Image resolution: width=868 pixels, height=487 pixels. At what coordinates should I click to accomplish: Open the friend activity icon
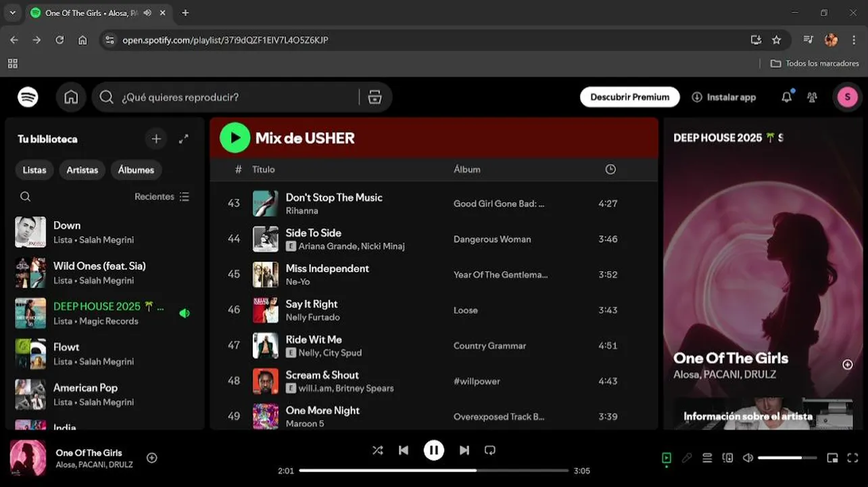pyautogui.click(x=812, y=97)
